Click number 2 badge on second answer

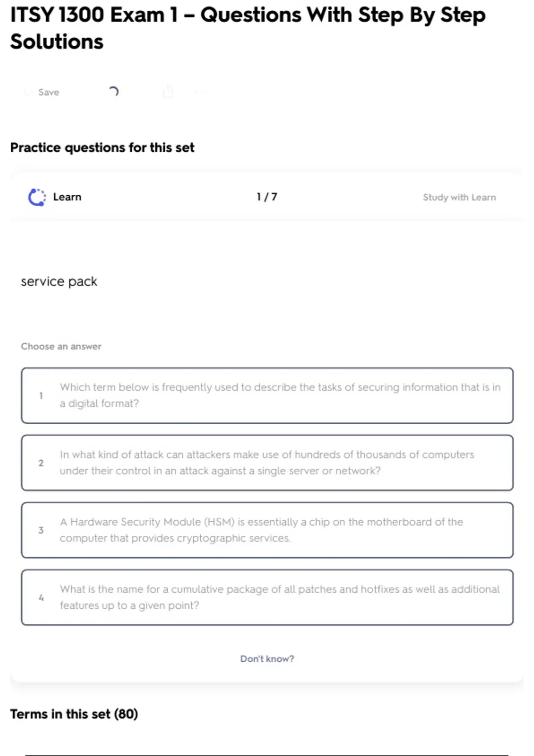[x=41, y=463]
